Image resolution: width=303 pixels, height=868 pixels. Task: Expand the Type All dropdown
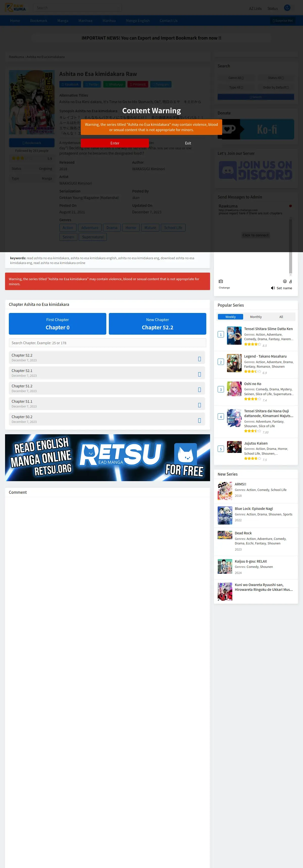tap(236, 87)
